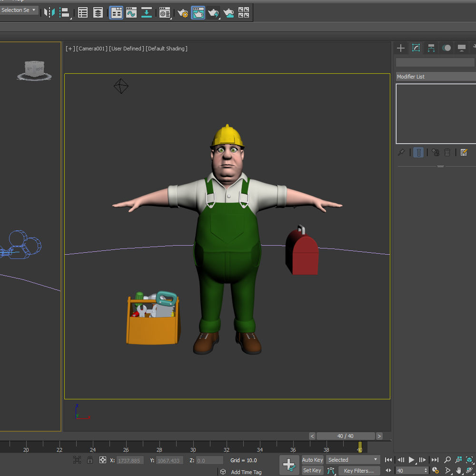Select the Zoom magnifier tool
This screenshot has width=476, height=476.
pos(447,460)
